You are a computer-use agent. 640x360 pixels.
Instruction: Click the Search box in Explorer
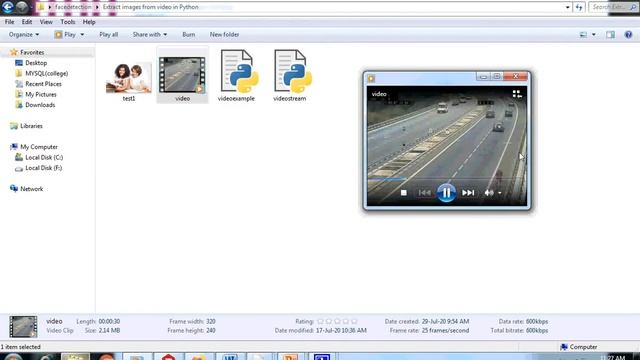[613, 7]
